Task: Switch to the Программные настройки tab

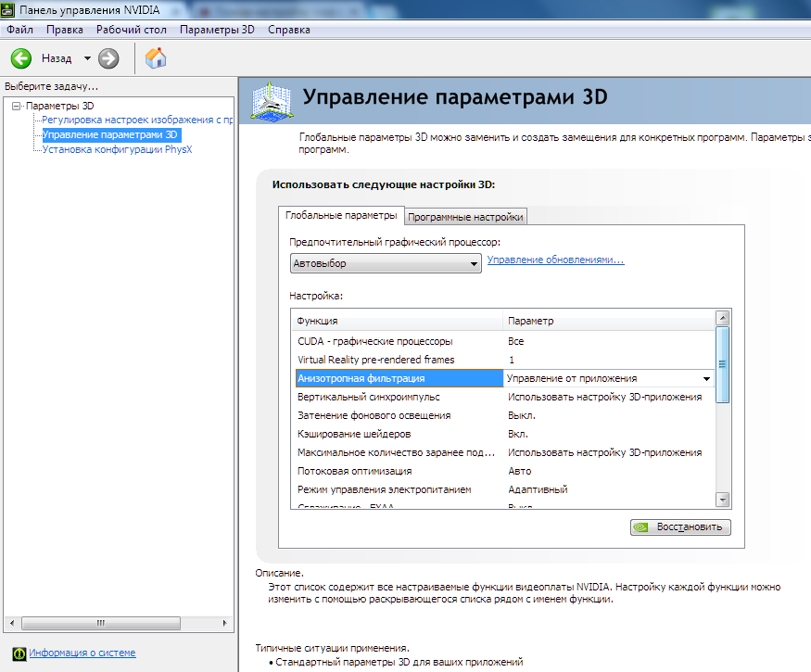Action: click(x=465, y=217)
